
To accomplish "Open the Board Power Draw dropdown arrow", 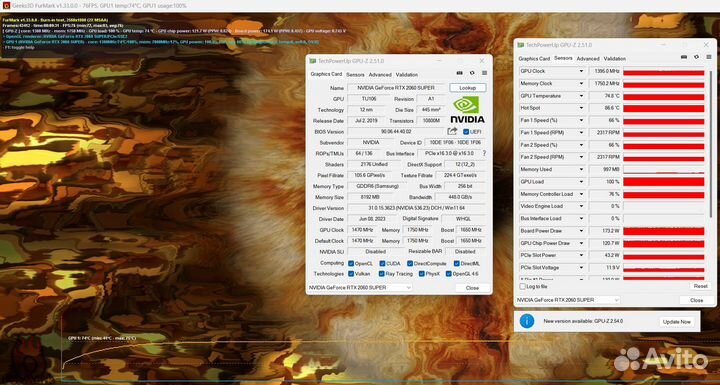I will pos(581,231).
